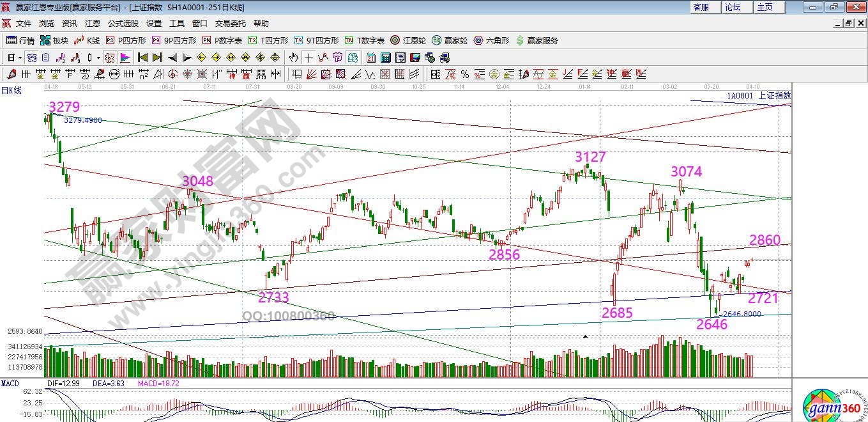Click the calculator icon in toolbar
Screen dimensions: 868x422
point(385,58)
